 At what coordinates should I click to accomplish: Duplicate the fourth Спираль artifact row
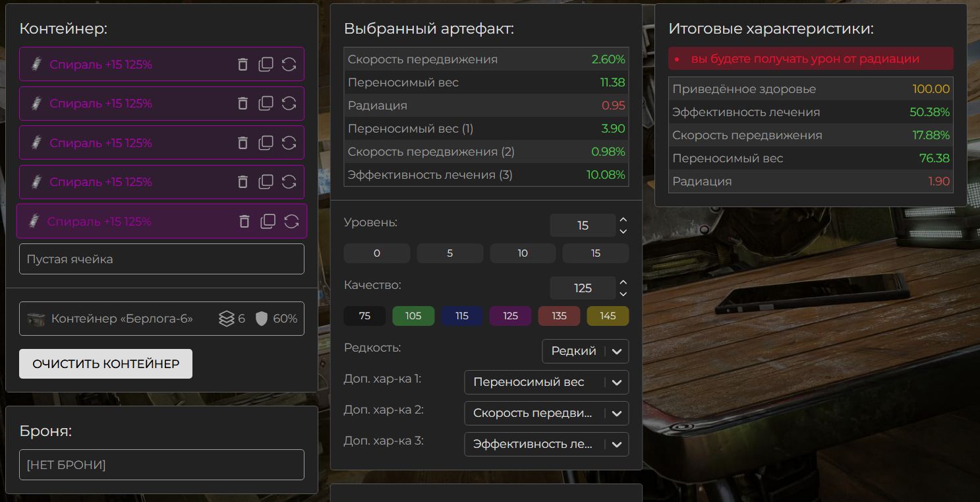(266, 182)
